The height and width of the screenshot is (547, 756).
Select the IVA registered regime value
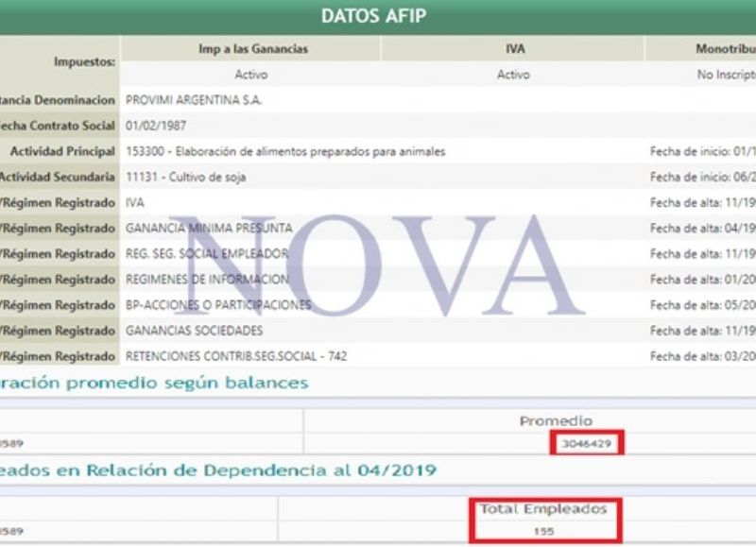135,203
